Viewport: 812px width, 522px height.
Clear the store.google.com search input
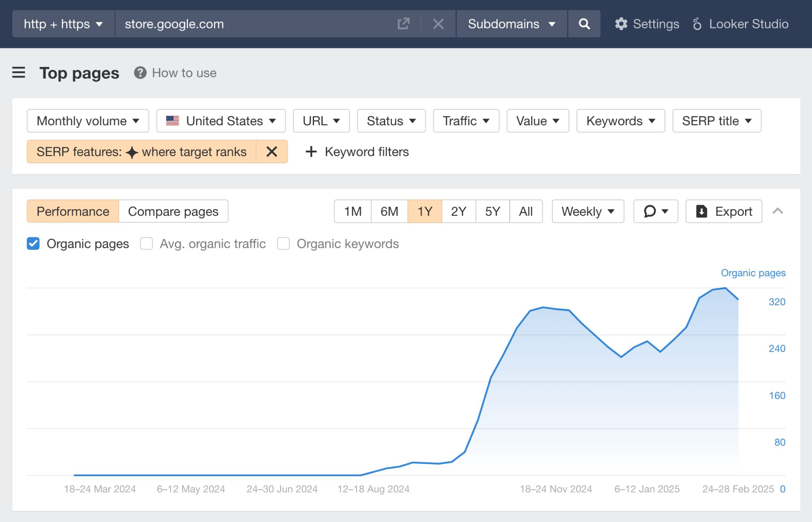coord(438,24)
